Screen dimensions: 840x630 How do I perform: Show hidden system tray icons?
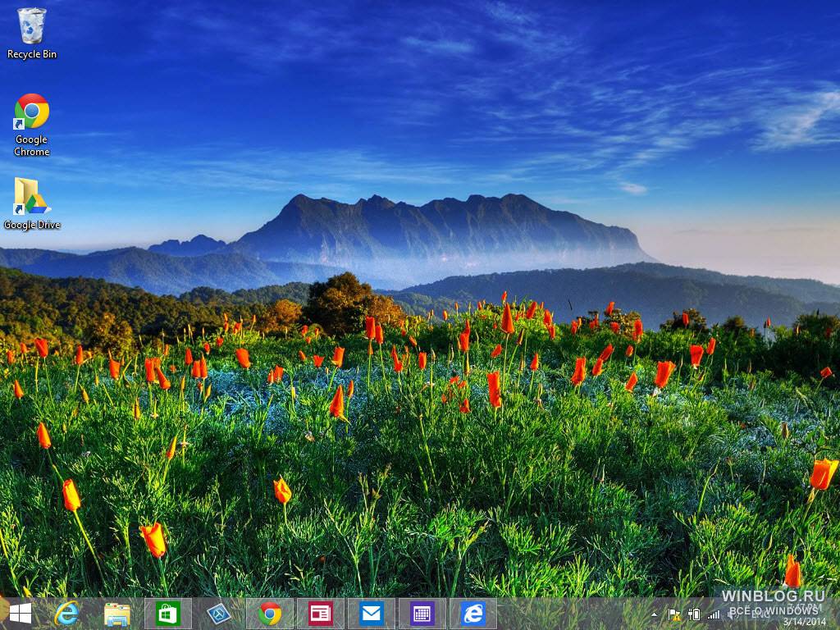pos(654,615)
